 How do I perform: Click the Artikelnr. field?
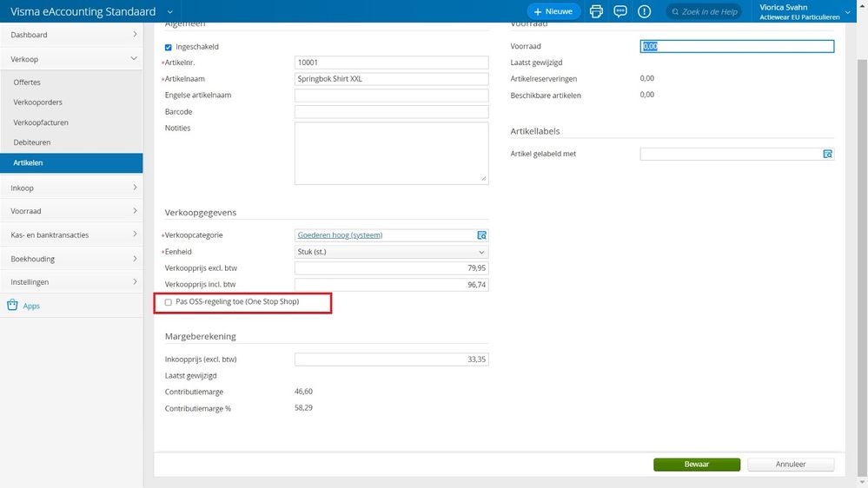click(391, 63)
